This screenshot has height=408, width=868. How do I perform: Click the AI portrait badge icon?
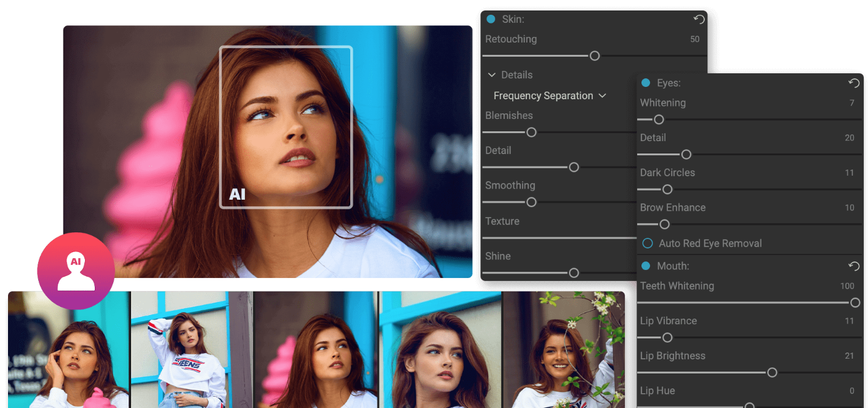[x=76, y=271]
